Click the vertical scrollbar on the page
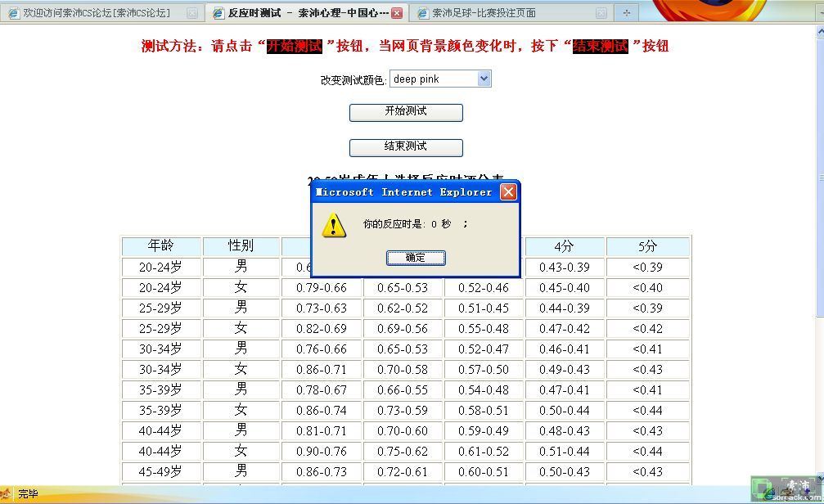 [819, 245]
